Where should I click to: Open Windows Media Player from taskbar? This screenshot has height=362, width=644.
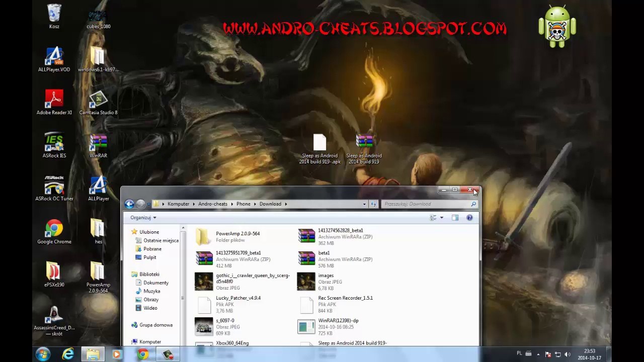click(x=117, y=354)
